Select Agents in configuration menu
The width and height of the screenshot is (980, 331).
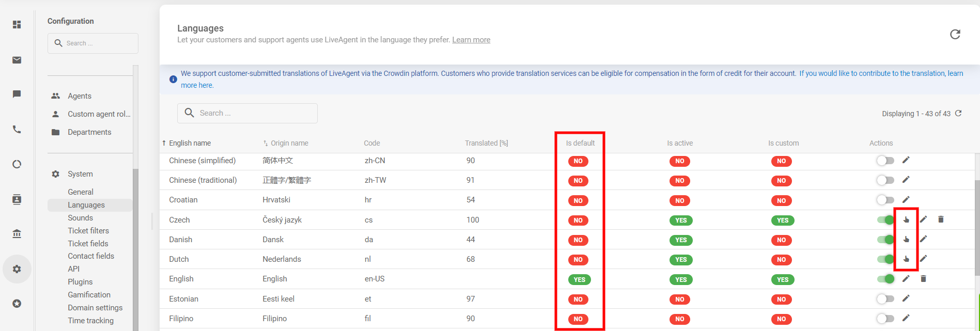[80, 96]
